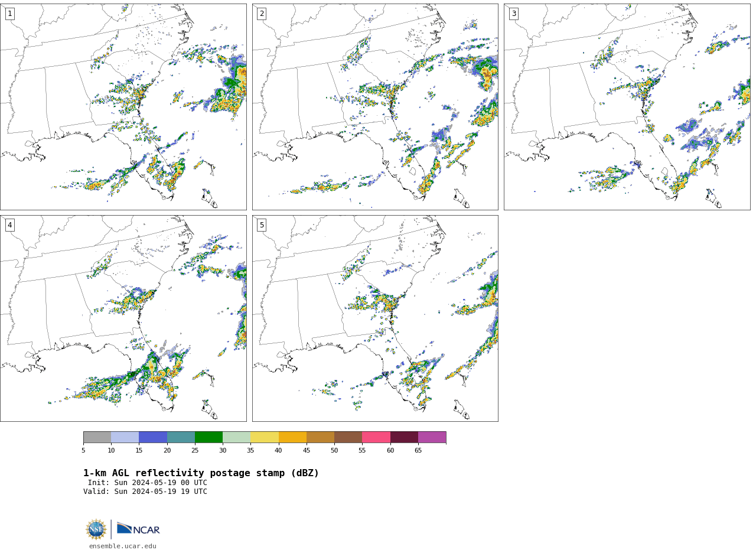Open ensemble member 2 reflectivity map
Image resolution: width=756 pixels, height=553 pixels.
(375, 107)
